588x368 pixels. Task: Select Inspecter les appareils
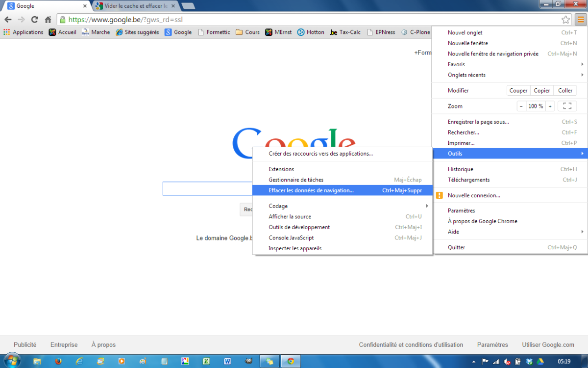(343, 248)
